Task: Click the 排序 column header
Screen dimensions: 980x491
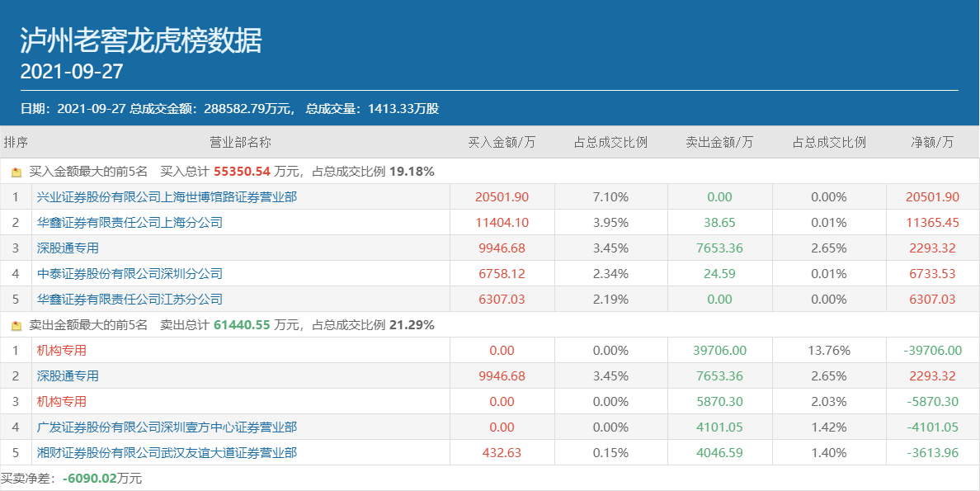Action: click(15, 142)
